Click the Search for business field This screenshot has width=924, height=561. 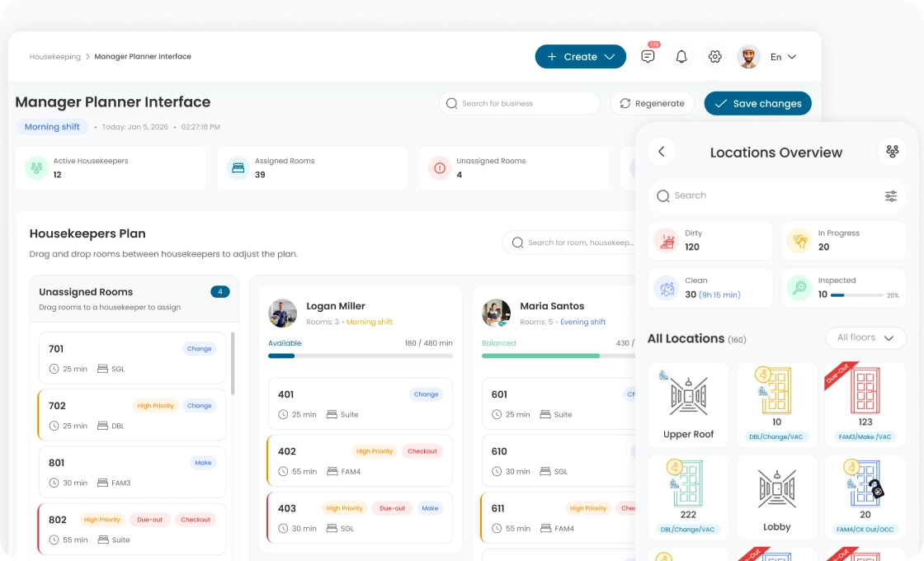(520, 104)
